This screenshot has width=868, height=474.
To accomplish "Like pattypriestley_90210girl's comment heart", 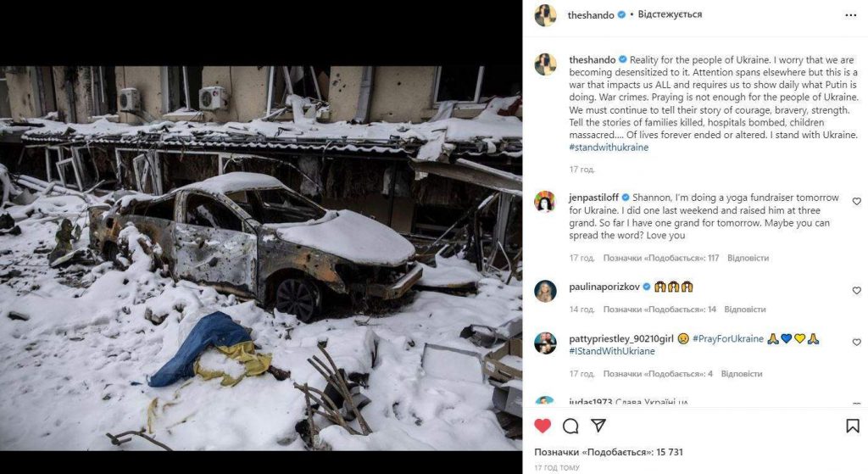I will (856, 343).
